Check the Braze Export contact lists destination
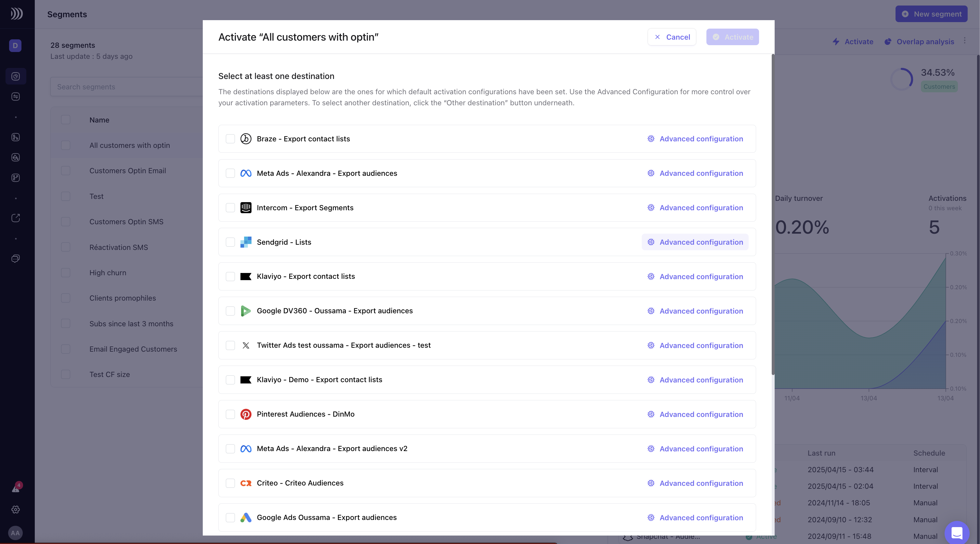980x544 pixels. coord(230,139)
